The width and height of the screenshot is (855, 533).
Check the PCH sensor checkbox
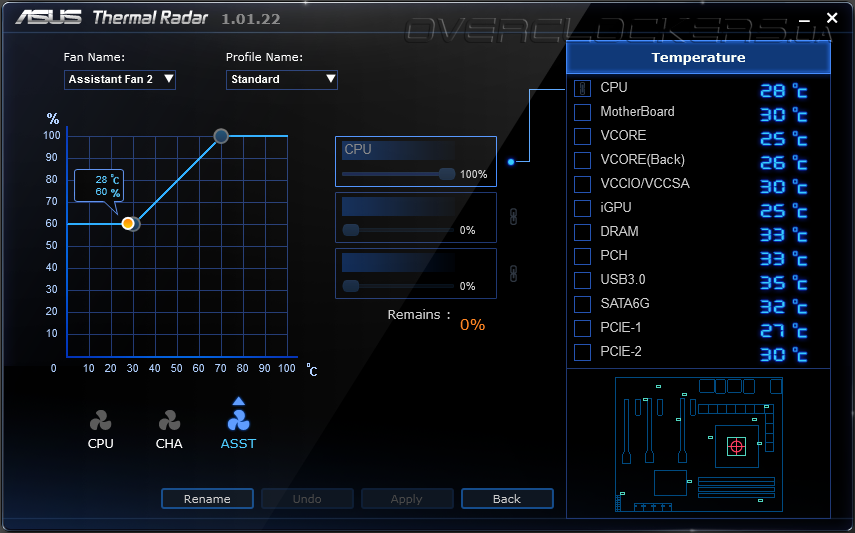tap(582, 256)
